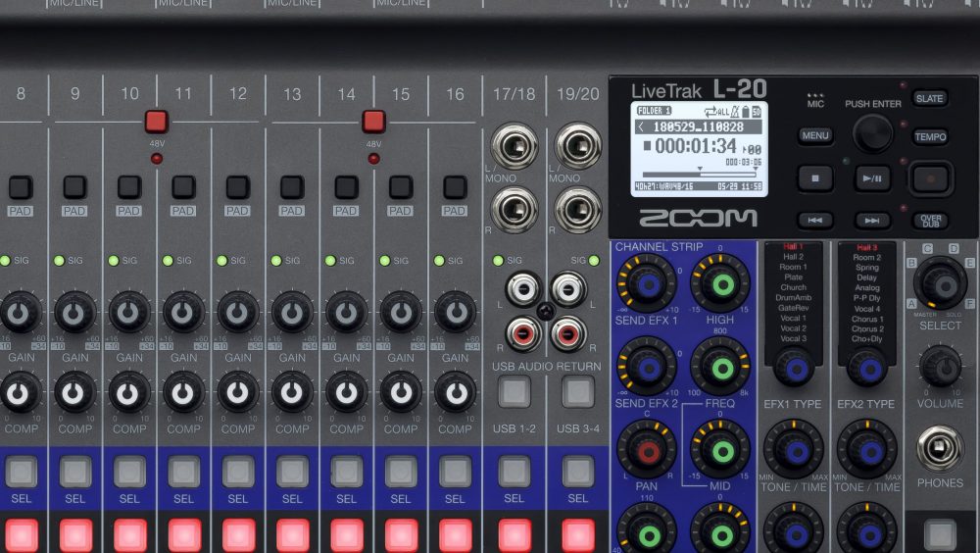Toggle 48V phantom power for channels 13-16
The height and width of the screenshot is (553, 980).
(x=373, y=122)
